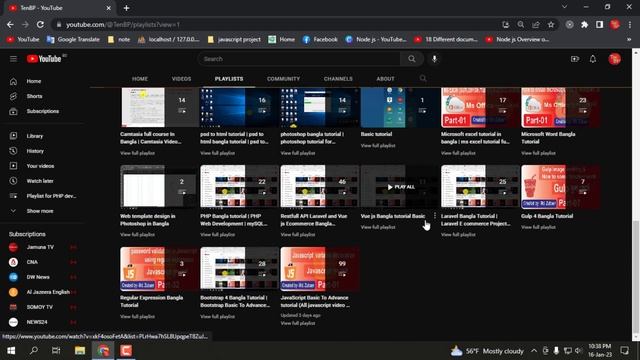Open Chrome tab search dropdown
Screen dimensions: 640x360
[564, 7]
